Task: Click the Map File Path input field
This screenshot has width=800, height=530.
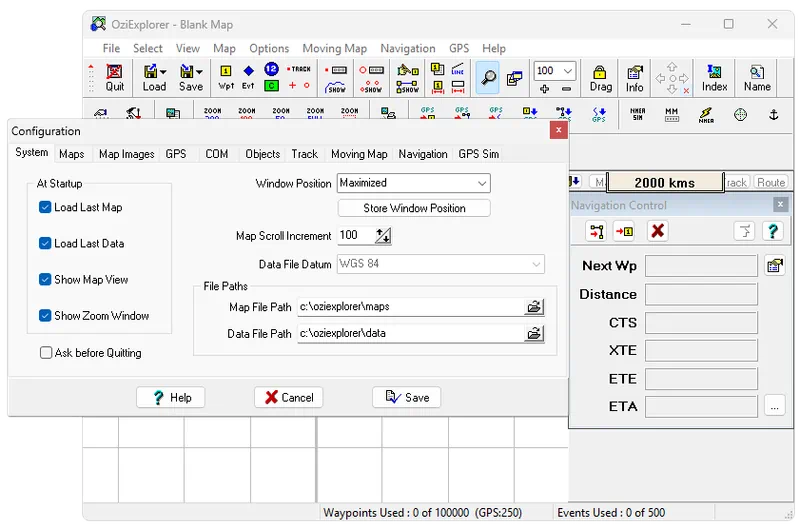Action: coord(411,307)
